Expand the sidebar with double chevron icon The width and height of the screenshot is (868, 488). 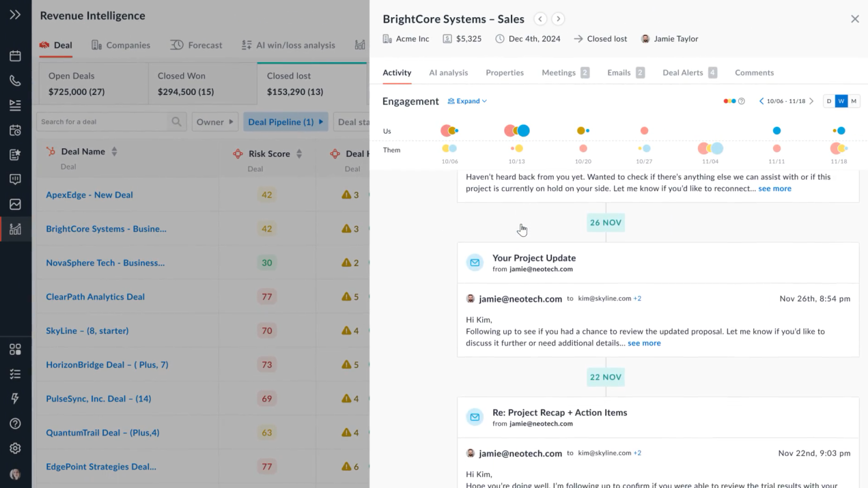[x=15, y=14]
